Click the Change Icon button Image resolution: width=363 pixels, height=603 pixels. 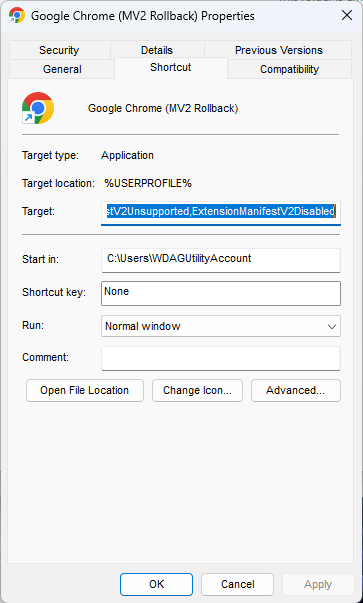point(197,391)
